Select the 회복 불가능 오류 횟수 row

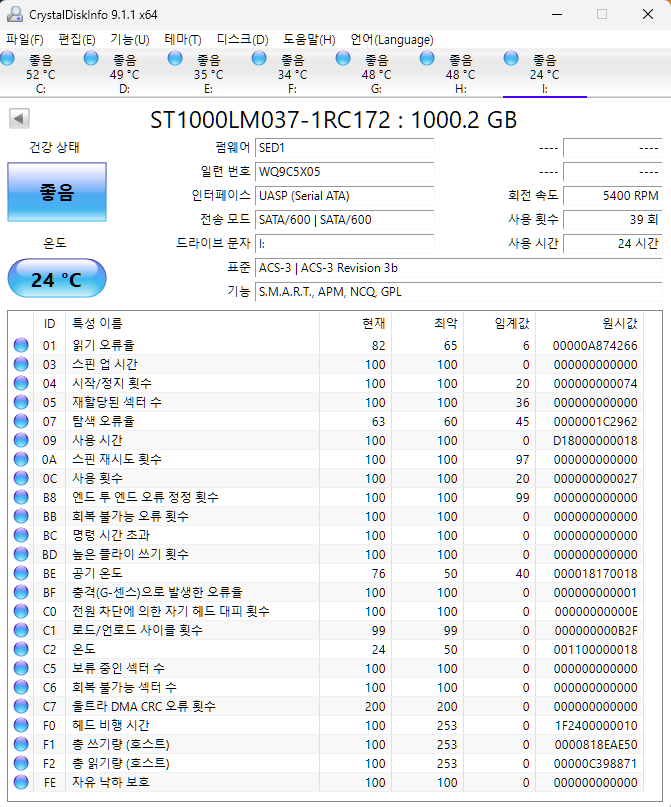(x=326, y=516)
